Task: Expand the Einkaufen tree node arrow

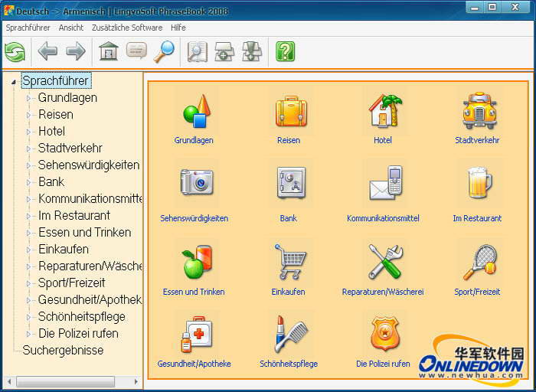Action: coord(29,250)
